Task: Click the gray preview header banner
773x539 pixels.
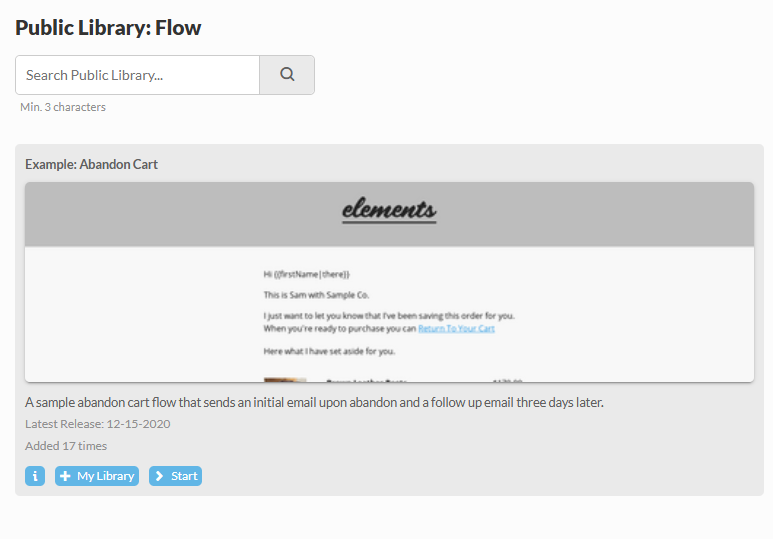Action: coord(389,214)
